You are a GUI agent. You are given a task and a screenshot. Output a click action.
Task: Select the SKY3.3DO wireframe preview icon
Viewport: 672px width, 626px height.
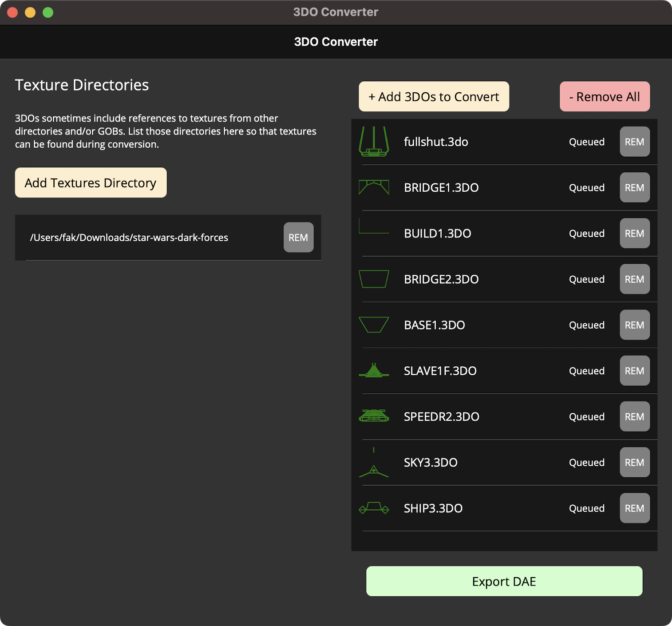click(375, 462)
